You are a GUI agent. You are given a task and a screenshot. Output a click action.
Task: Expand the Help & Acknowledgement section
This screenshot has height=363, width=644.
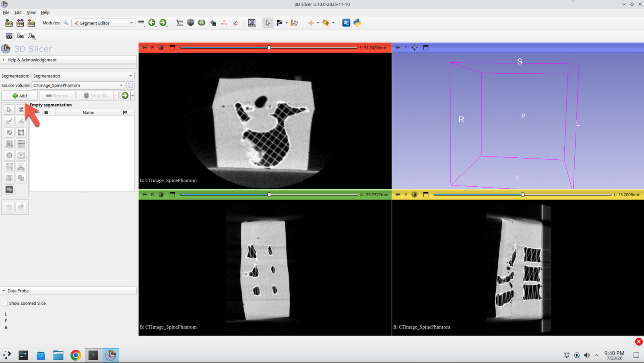click(68, 60)
